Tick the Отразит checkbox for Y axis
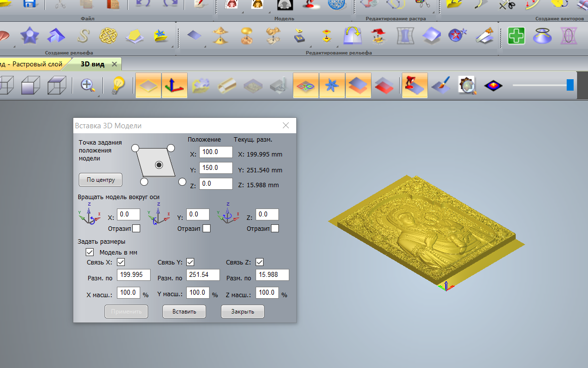The height and width of the screenshot is (368, 588). point(207,228)
